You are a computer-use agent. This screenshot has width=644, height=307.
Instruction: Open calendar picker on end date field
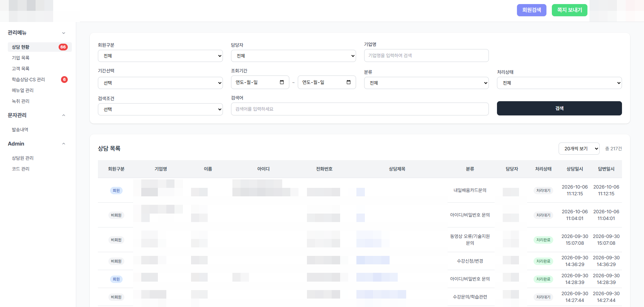click(349, 82)
